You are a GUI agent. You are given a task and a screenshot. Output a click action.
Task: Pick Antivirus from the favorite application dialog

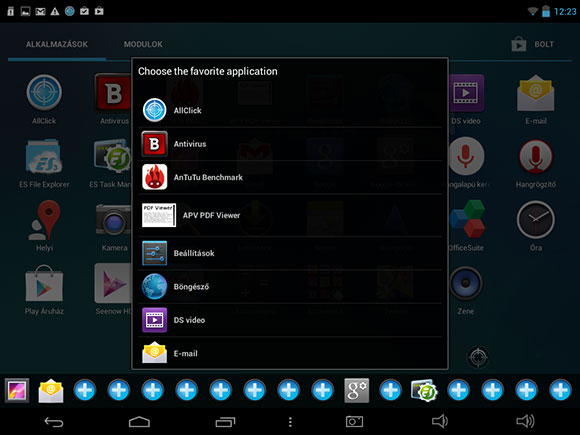click(x=290, y=144)
